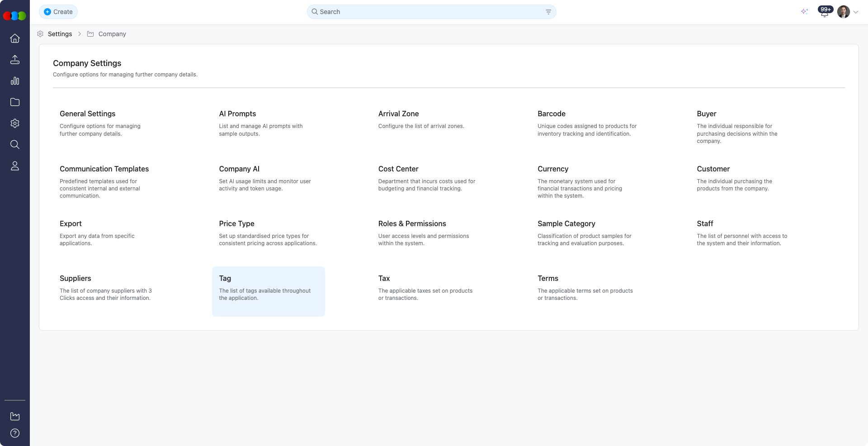Open the filter icon inside the search bar

[x=548, y=12]
